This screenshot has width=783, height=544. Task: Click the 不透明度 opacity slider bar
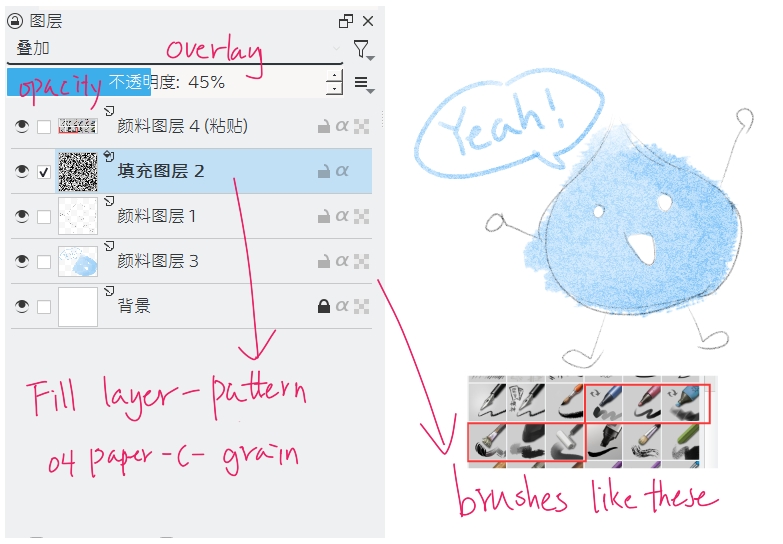[x=166, y=82]
